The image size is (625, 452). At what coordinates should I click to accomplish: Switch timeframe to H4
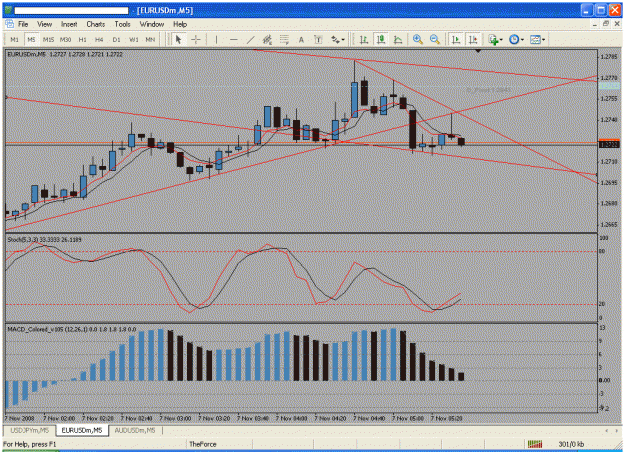click(x=99, y=39)
